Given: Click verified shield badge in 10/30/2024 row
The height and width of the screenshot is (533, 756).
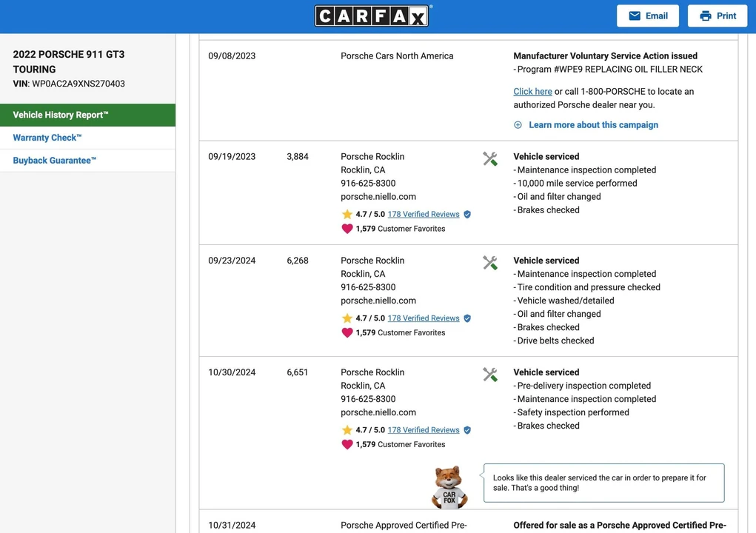Looking at the screenshot, I should click(x=467, y=430).
